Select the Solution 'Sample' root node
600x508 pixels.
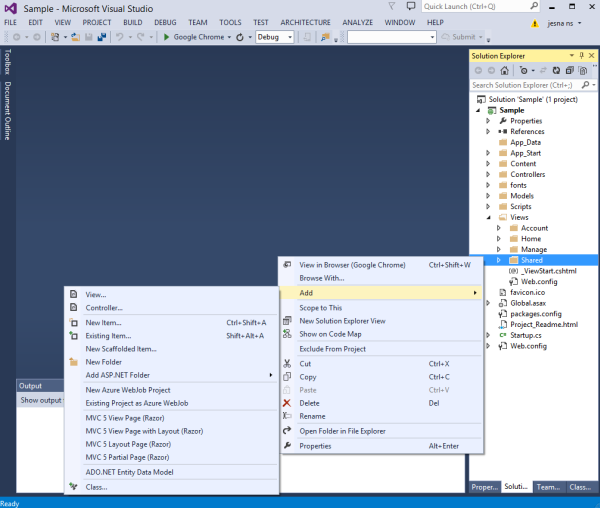pyautogui.click(x=533, y=99)
